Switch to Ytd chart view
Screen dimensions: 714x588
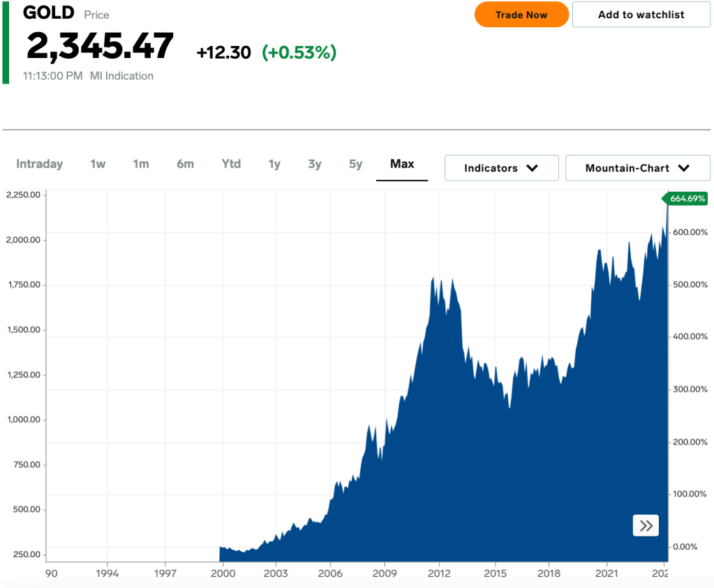[x=231, y=164]
